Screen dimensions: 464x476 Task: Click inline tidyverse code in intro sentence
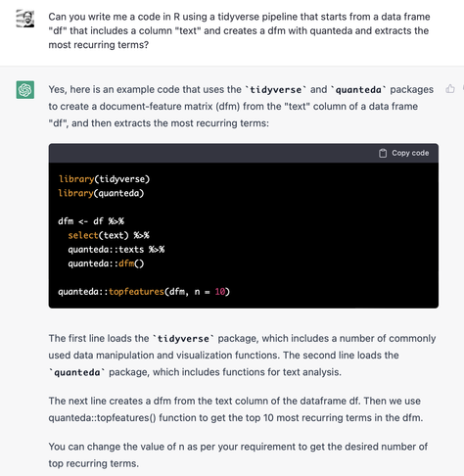click(x=276, y=90)
